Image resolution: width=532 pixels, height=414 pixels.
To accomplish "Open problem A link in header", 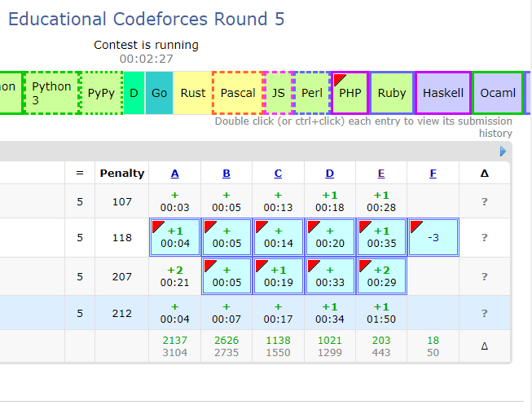I will 174,174.
